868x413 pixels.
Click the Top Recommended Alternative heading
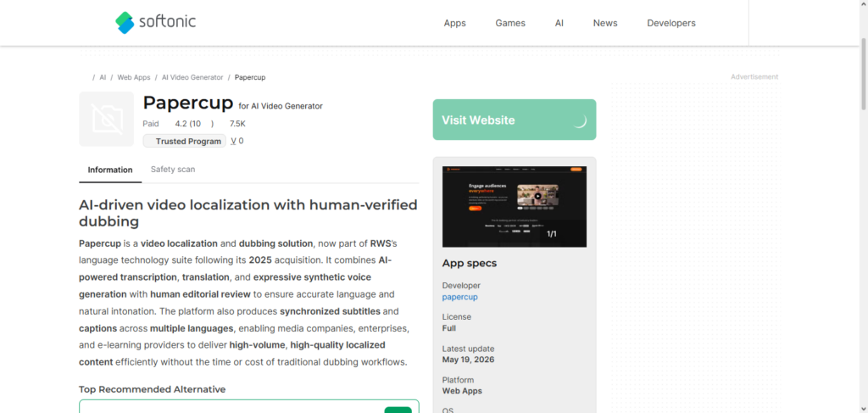point(153,390)
